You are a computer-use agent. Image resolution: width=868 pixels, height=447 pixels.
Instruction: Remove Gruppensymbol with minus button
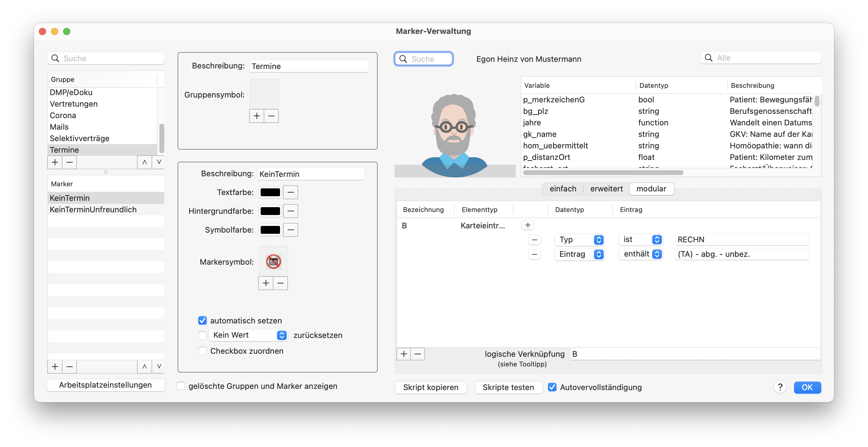(x=271, y=116)
